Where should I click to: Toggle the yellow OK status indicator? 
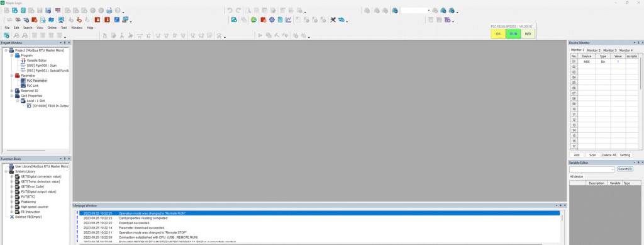point(498,34)
